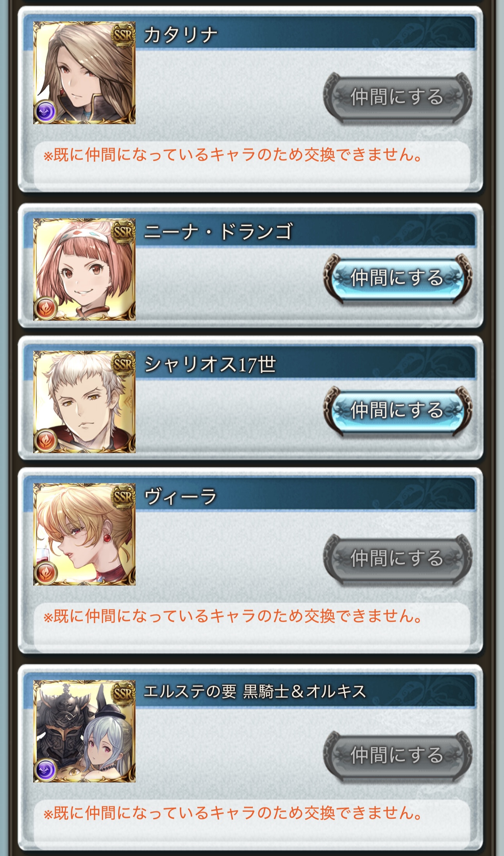The height and width of the screenshot is (856, 504).
Task: Click dark element icon on カタリナ portrait
Action: pyautogui.click(x=46, y=111)
